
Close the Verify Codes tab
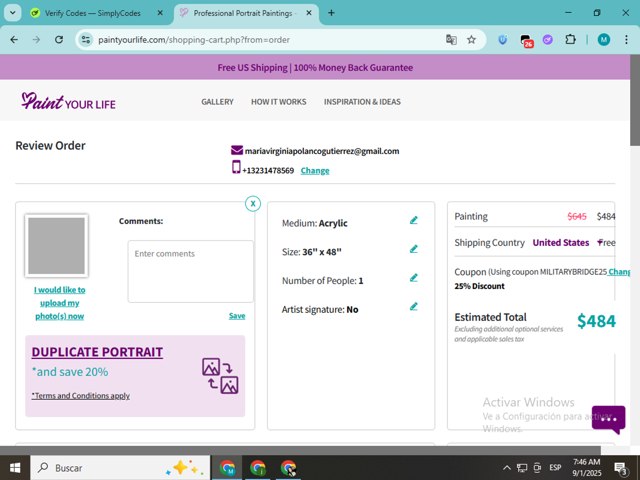tap(160, 13)
